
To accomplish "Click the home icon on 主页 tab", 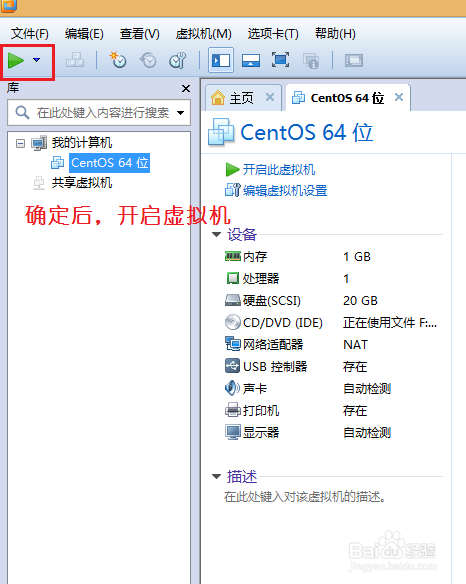I will pos(218,98).
